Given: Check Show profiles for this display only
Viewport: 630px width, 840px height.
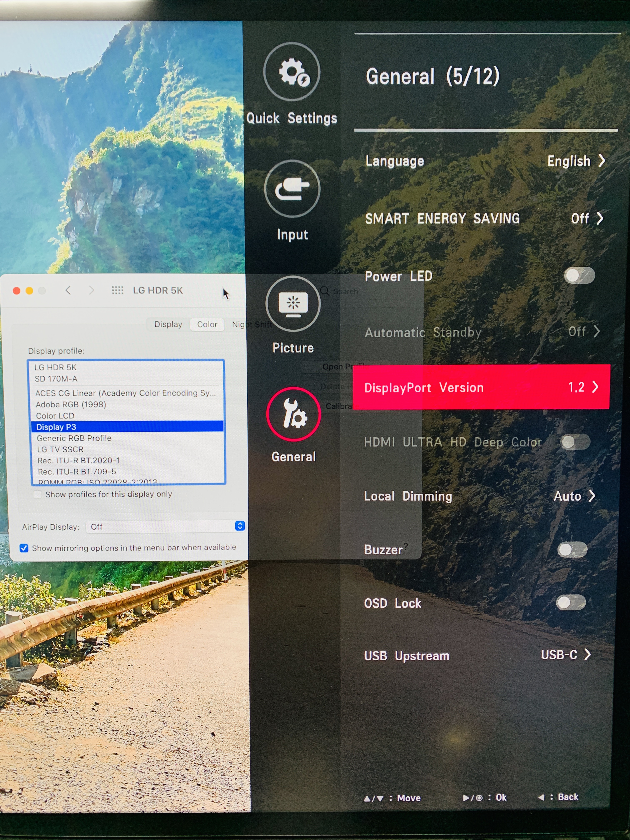Looking at the screenshot, I should pyautogui.click(x=37, y=494).
